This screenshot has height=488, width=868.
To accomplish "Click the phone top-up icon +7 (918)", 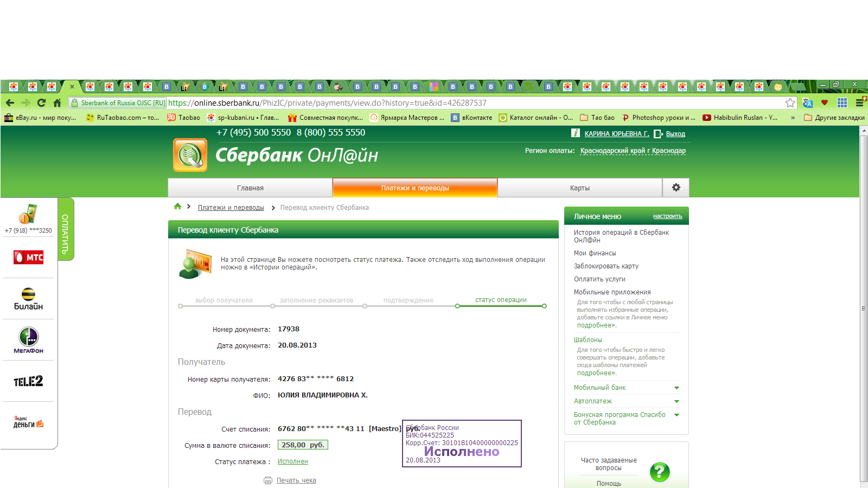I will tap(28, 214).
